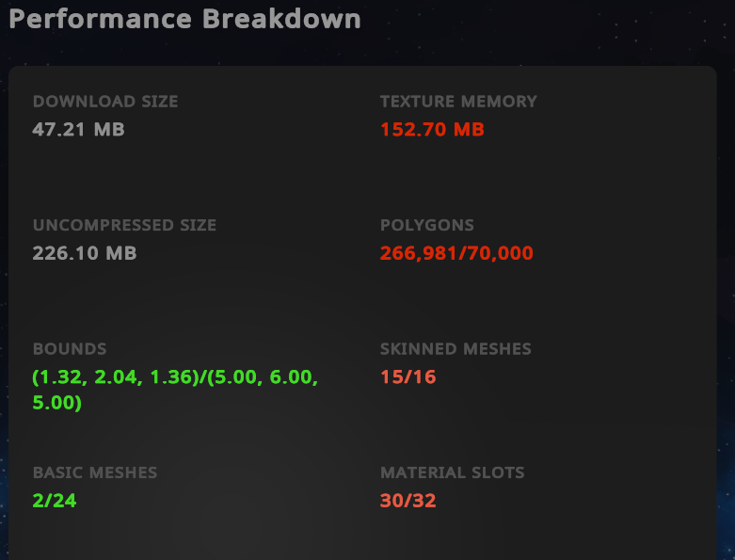Click the 15/16 skinned meshes value
This screenshot has height=560, width=735.
[407, 376]
